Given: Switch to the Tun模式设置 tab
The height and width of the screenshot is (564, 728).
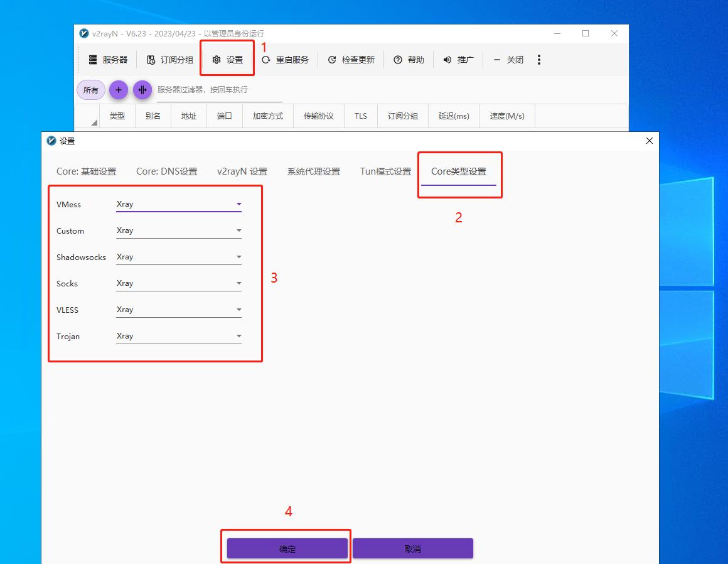Looking at the screenshot, I should pyautogui.click(x=386, y=171).
